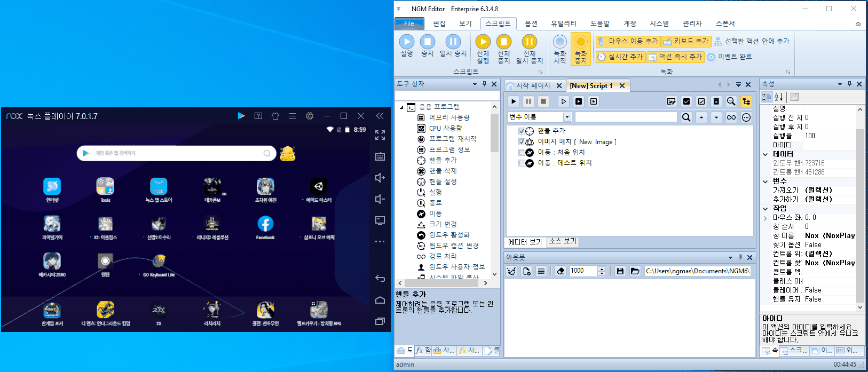Start recording with 녹화 시작
The height and width of the screenshot is (372, 868).
tap(560, 50)
